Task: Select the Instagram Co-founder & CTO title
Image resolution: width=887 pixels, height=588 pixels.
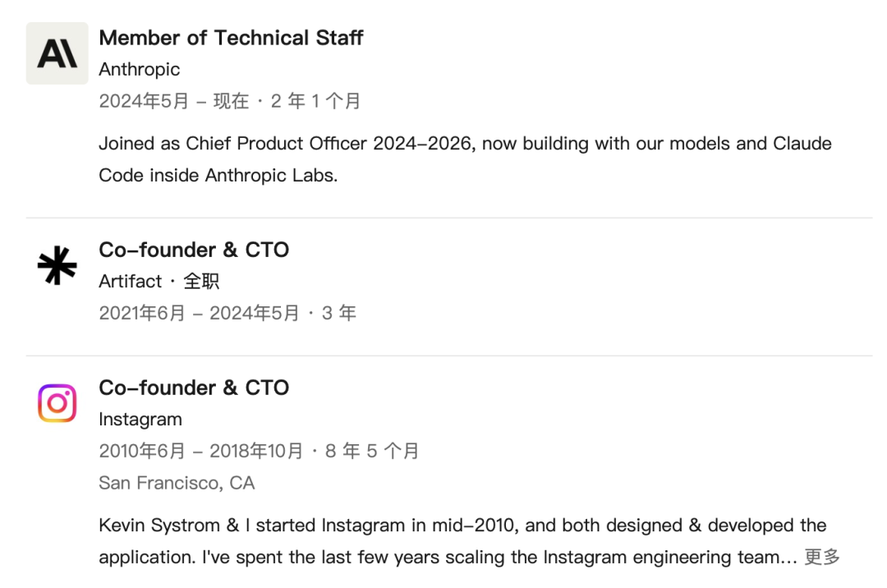Action: (194, 388)
